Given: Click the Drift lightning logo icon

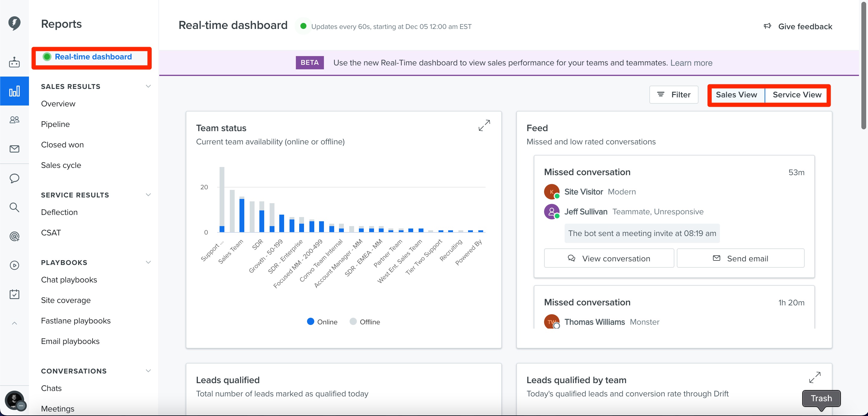Looking at the screenshot, I should point(14,23).
